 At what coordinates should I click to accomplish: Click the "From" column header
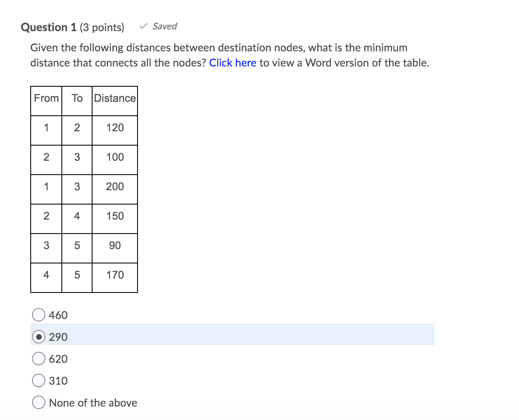pos(46,98)
